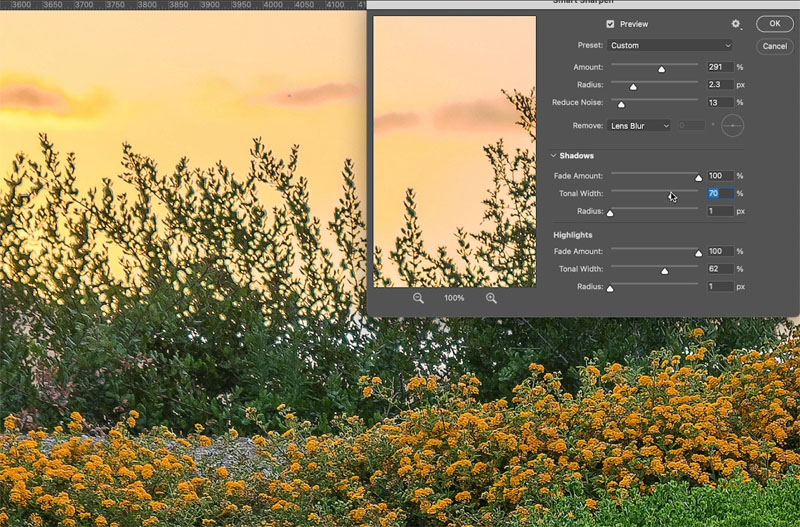Zoom out the preview with minus magnifier

coord(418,298)
